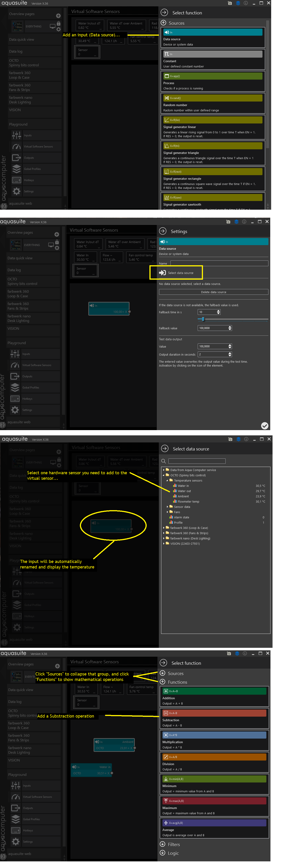Click Output duration in seconds number box
This screenshot has height=868, width=281.
[215, 354]
